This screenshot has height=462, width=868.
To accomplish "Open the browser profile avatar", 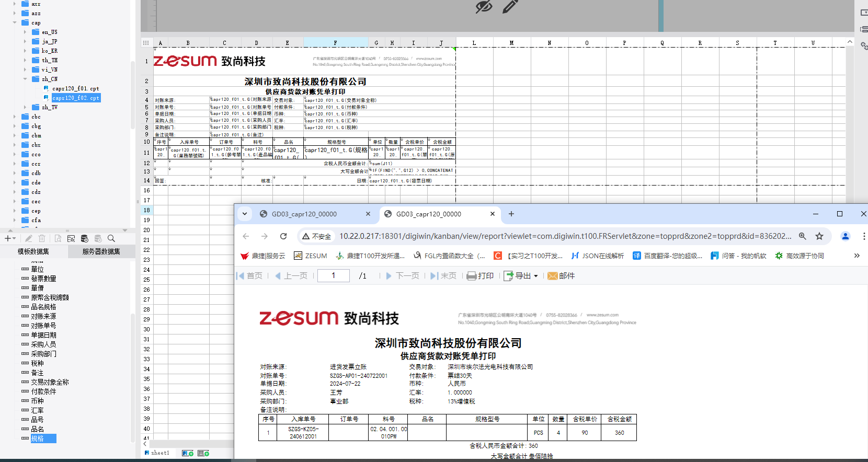I will [x=846, y=236].
